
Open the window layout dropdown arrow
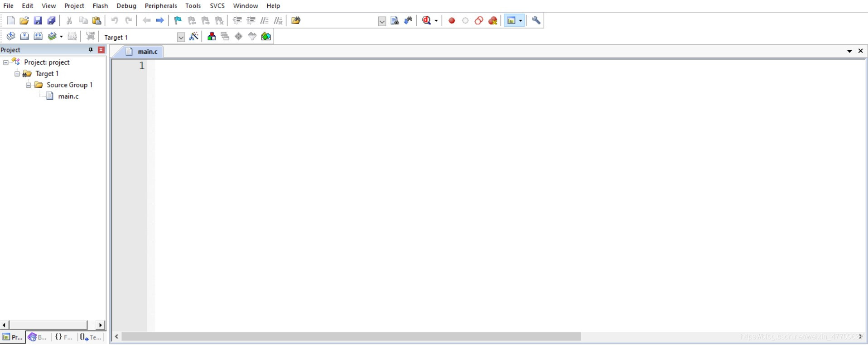tap(521, 21)
